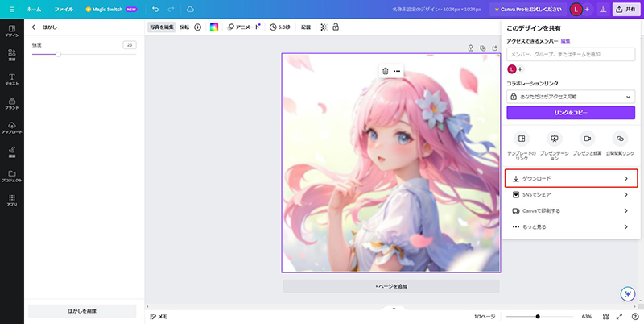Toggle the lock icon in toolbar
This screenshot has height=324, width=644.
click(336, 27)
